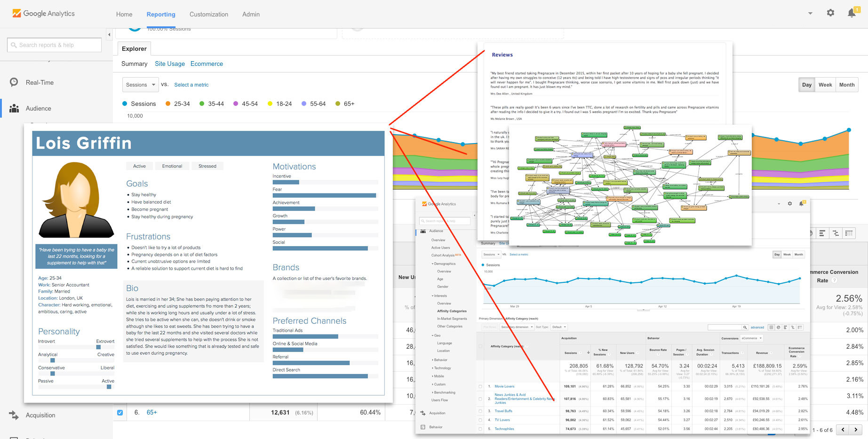Switch to the comparison view icon

[x=836, y=233]
